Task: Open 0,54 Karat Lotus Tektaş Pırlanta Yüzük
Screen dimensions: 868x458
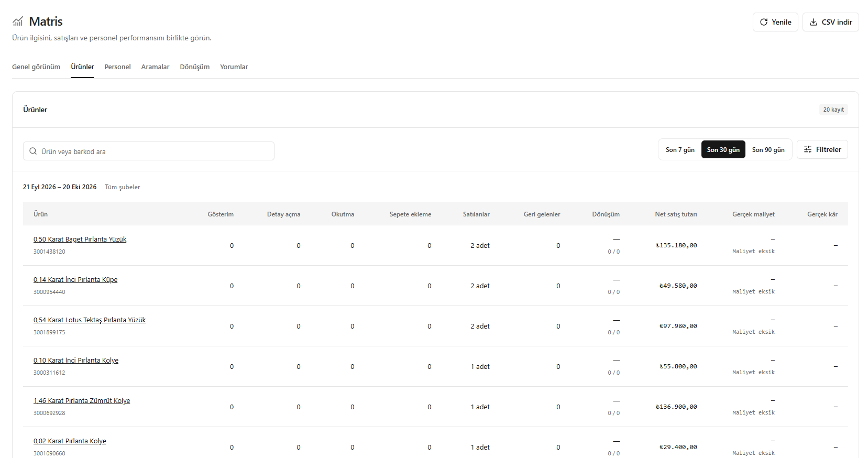Action: coord(90,320)
